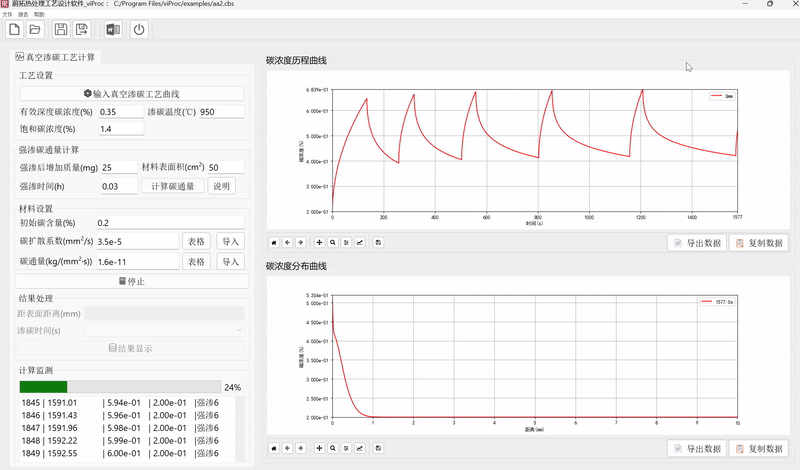Image resolution: width=800 pixels, height=470 pixels.
Task: Click the power exit icon in toolbar
Action: pos(139,30)
